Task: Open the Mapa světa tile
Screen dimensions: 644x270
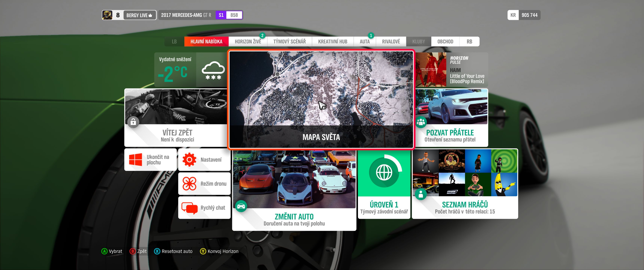Action: [x=321, y=99]
